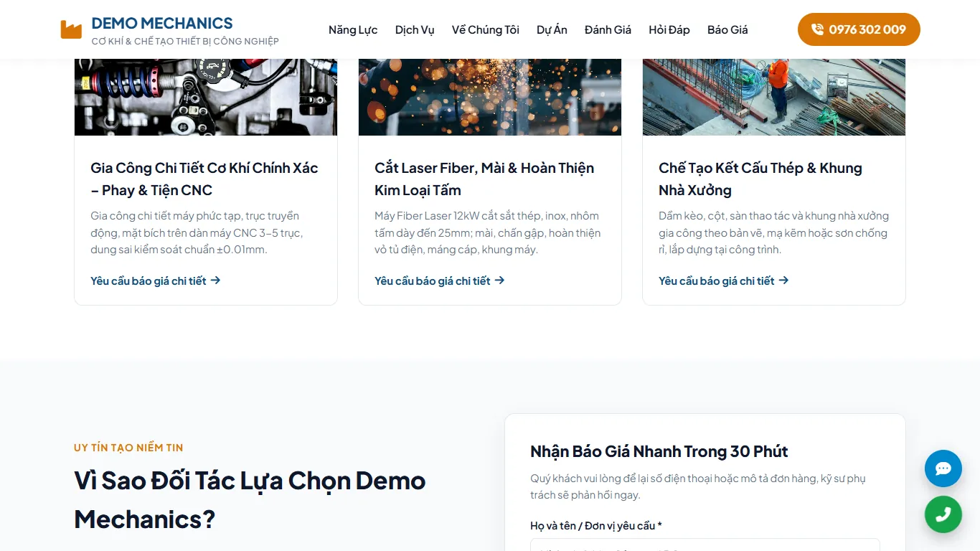Click Vì Sao Đối Tác Lựa Chọn heading

coord(250,499)
